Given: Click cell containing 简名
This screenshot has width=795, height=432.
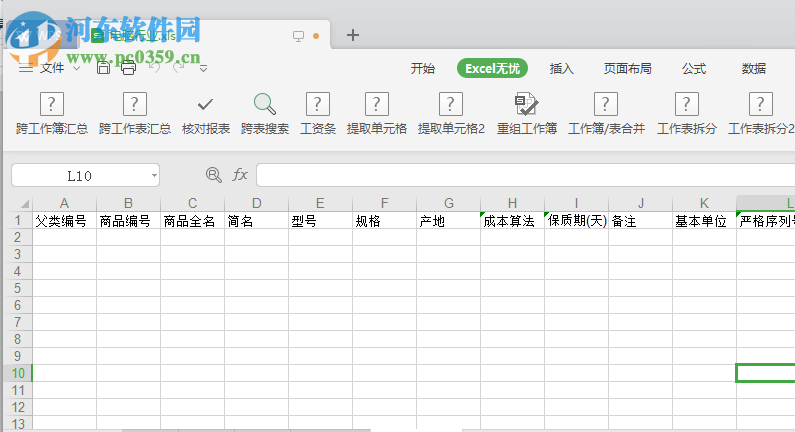Looking at the screenshot, I should [257, 221].
